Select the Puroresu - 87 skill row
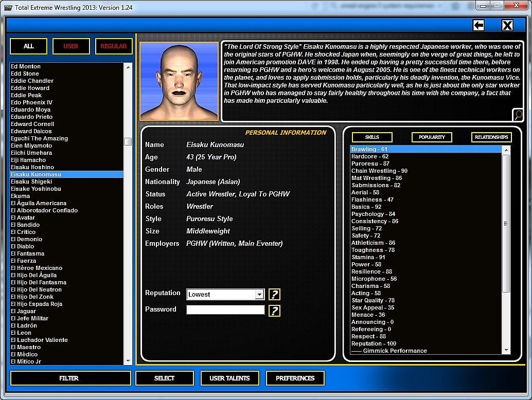The image size is (532, 400). click(426, 163)
